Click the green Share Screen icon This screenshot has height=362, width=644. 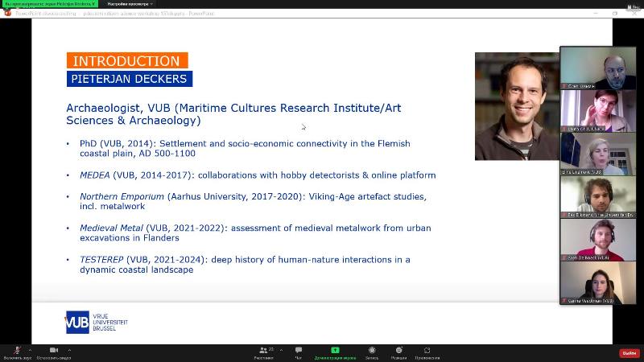[335, 351]
